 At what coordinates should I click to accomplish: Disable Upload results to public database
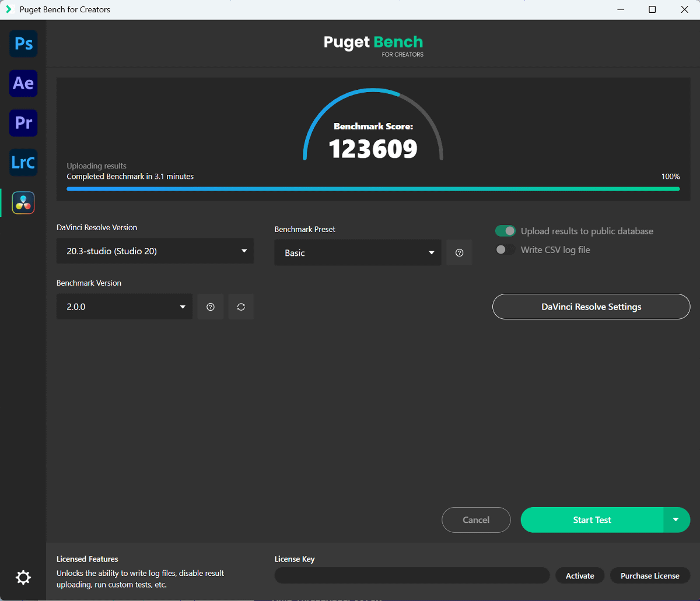pos(505,231)
